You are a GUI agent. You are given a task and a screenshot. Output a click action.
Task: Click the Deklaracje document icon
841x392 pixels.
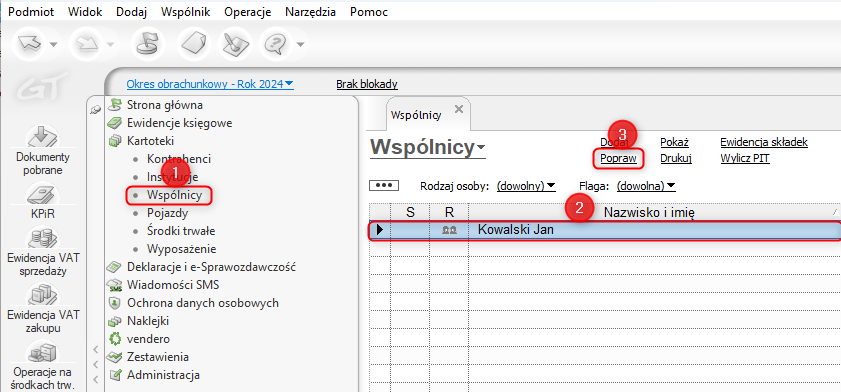(x=114, y=267)
